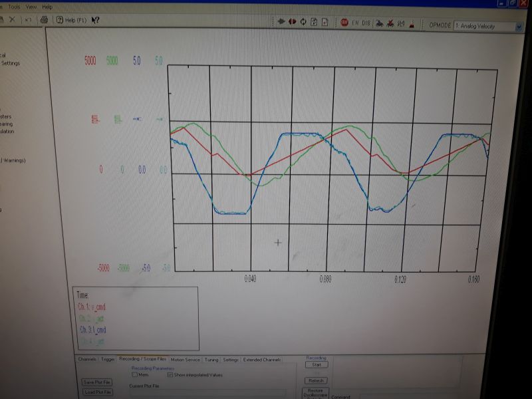The height and width of the screenshot is (399, 532).
Task: Click the What's This help pointer icon
Action: point(96,20)
